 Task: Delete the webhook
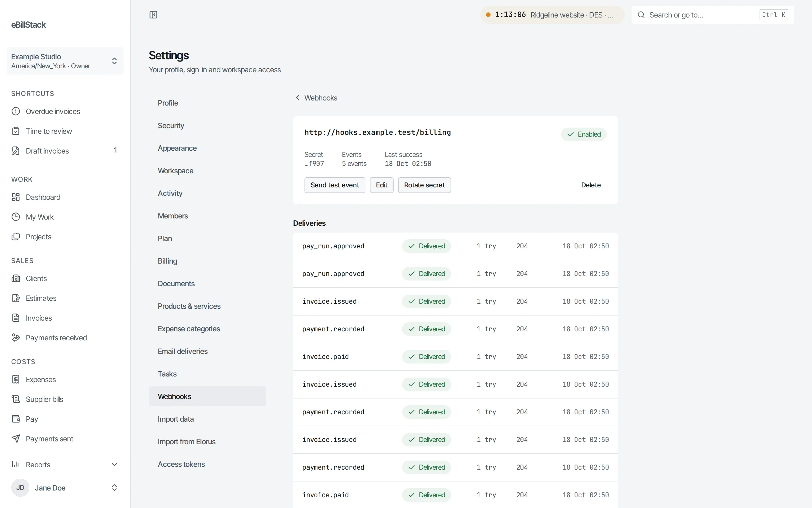click(x=591, y=185)
